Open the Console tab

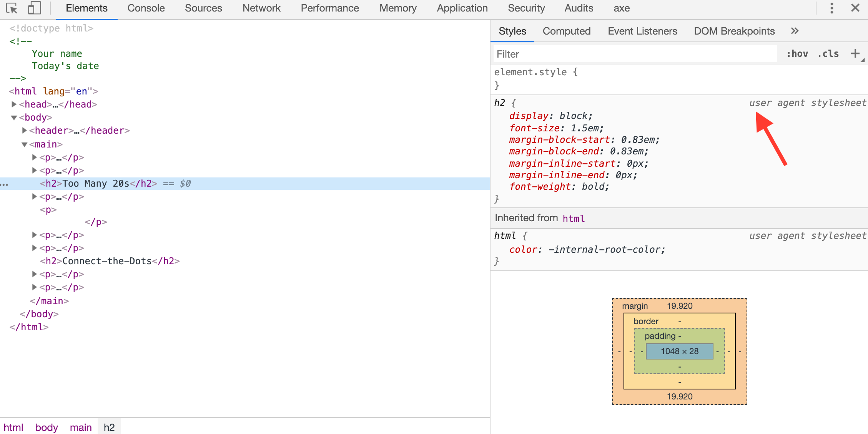click(146, 8)
